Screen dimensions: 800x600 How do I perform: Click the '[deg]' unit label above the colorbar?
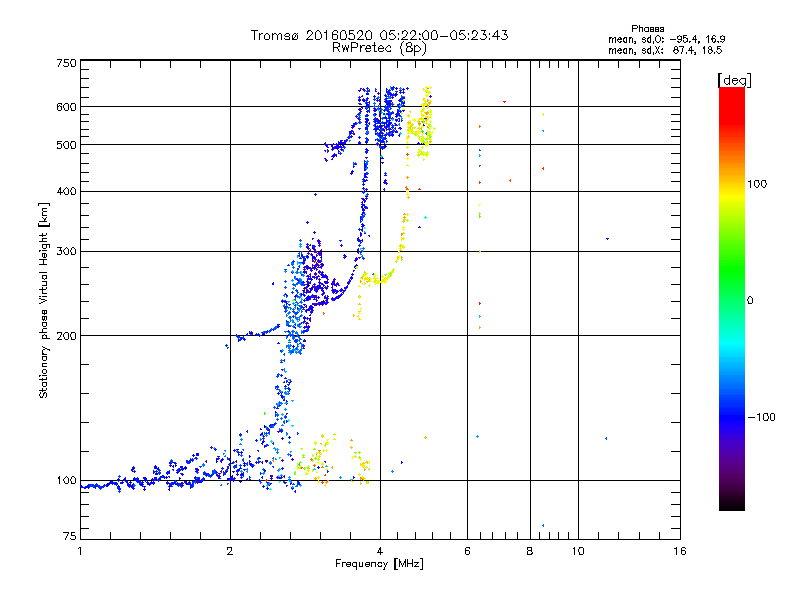pyautogui.click(x=734, y=80)
